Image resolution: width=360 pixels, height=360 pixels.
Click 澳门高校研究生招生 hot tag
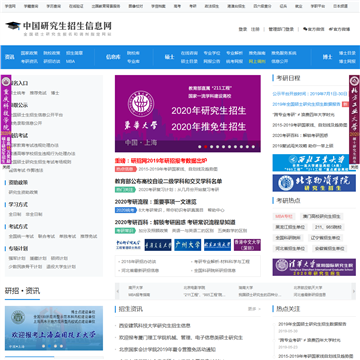tap(322, 216)
